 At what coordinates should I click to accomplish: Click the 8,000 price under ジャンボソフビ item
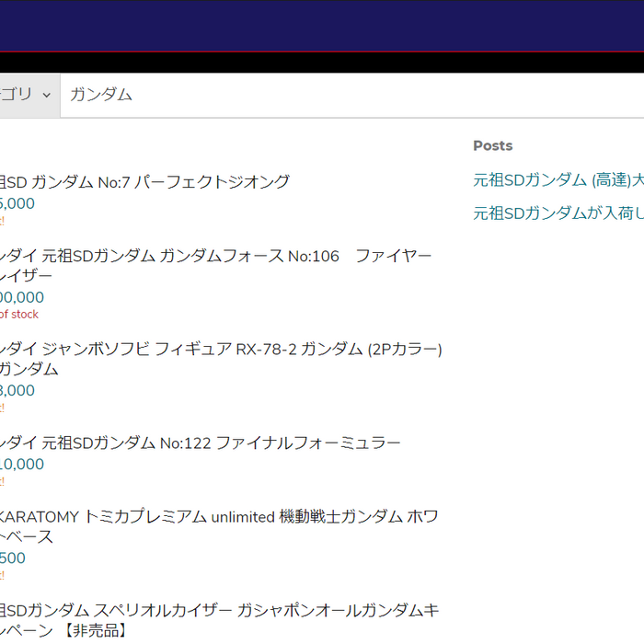pyautogui.click(x=17, y=390)
